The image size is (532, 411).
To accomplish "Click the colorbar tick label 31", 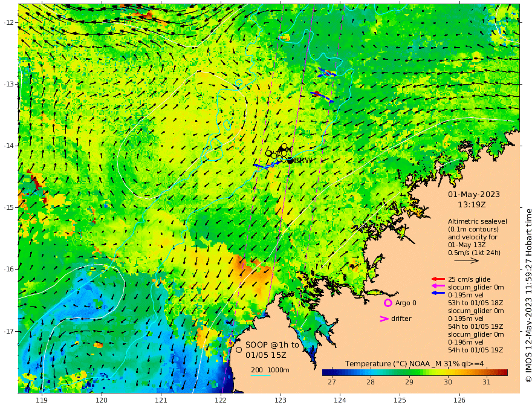I will [x=487, y=382].
